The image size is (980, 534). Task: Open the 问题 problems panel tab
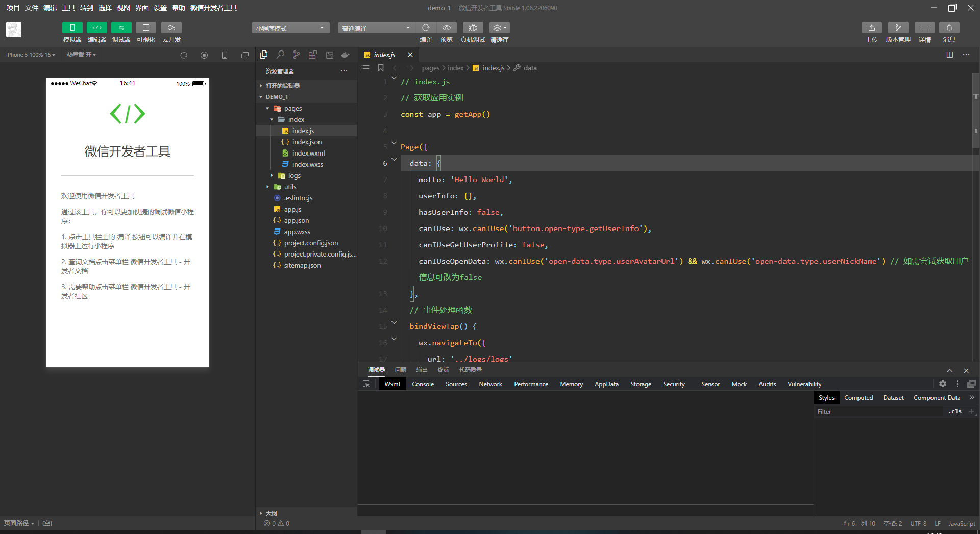[401, 370]
